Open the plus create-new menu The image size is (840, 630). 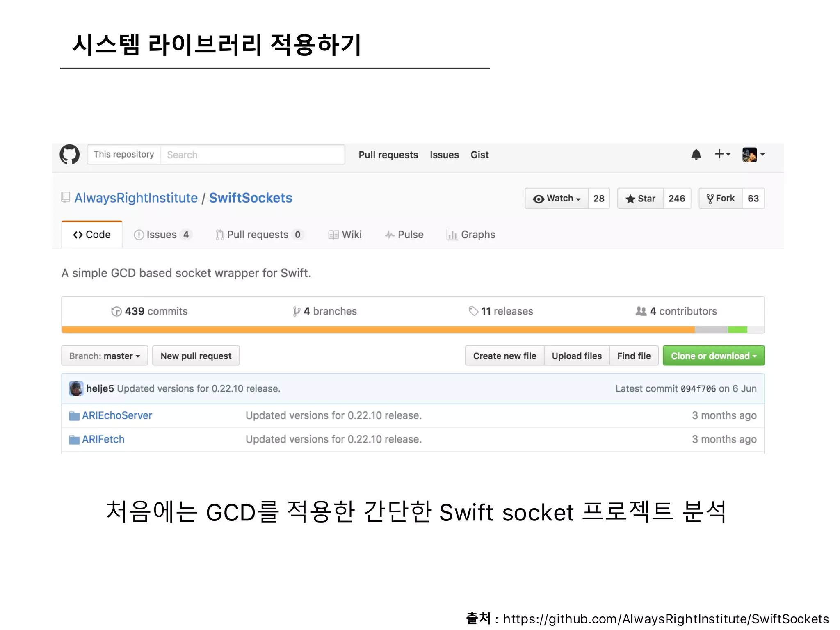(x=722, y=154)
